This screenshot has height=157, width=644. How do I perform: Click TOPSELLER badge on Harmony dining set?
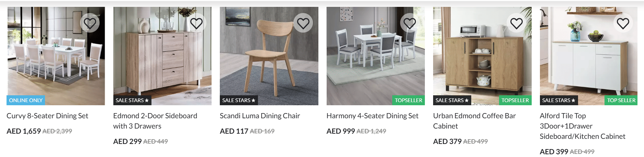408,100
